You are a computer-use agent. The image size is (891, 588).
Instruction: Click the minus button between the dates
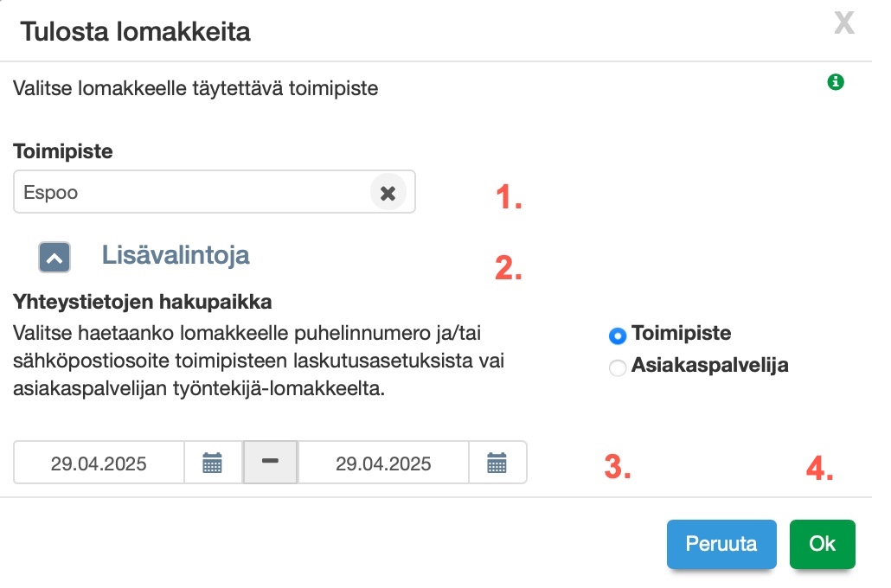tap(270, 463)
